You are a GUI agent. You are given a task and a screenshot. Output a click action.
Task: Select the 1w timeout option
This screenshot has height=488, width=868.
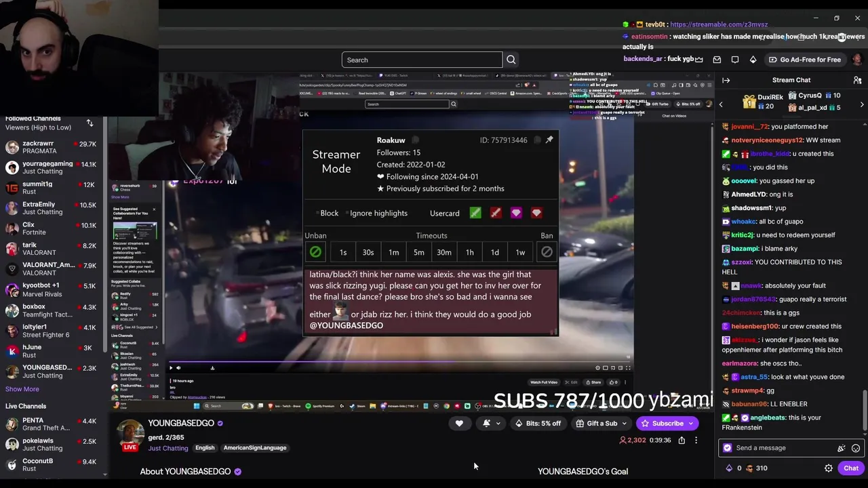(520, 252)
